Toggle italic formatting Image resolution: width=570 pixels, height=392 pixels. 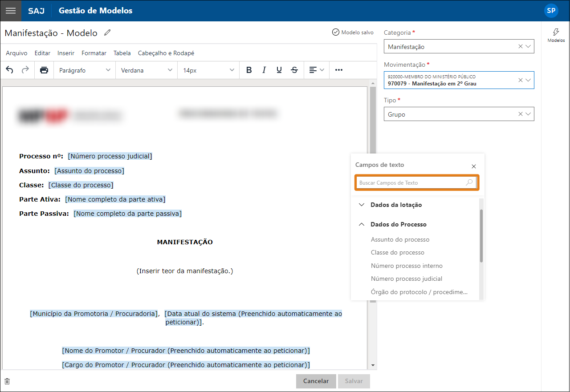[264, 70]
